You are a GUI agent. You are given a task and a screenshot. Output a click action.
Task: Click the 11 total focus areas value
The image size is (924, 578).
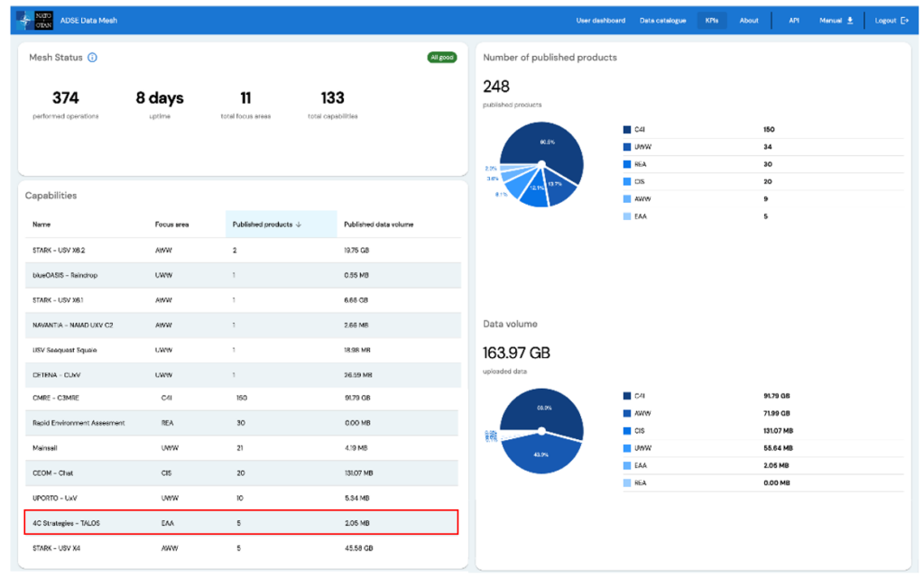click(x=245, y=97)
